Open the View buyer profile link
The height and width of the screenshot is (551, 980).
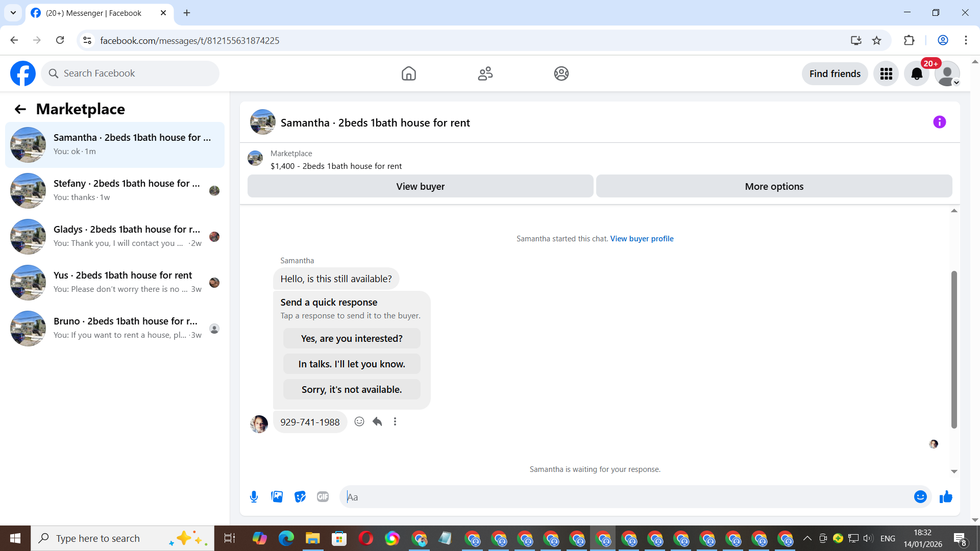[642, 238]
